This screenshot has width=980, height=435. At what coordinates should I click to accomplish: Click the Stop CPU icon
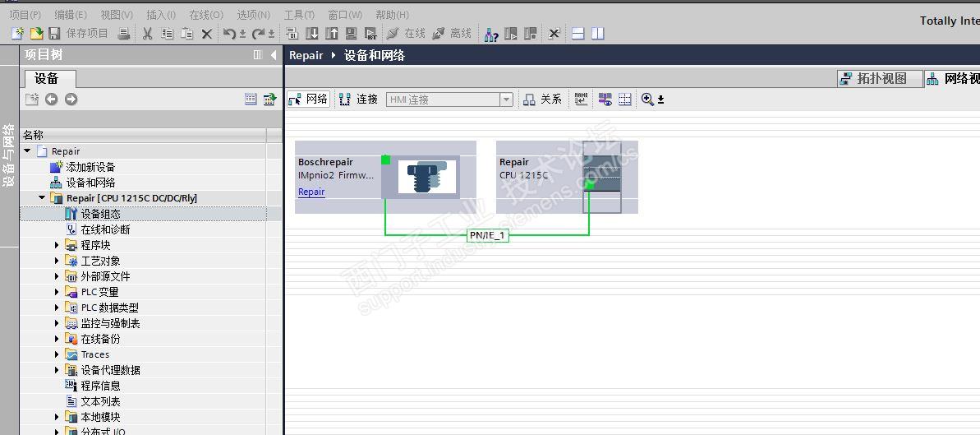tap(531, 34)
